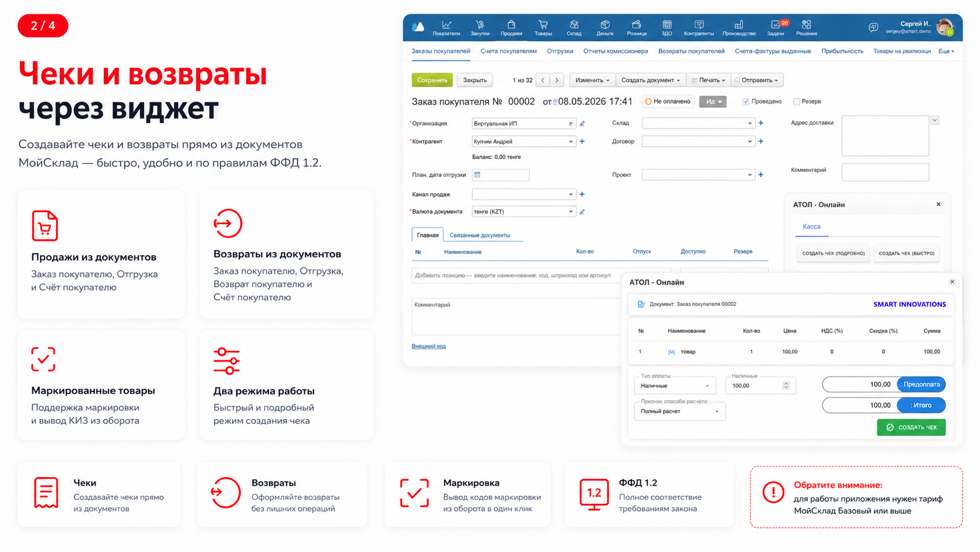Click Создать чек (подробно)
This screenshot has width=980, height=552.
tap(833, 253)
